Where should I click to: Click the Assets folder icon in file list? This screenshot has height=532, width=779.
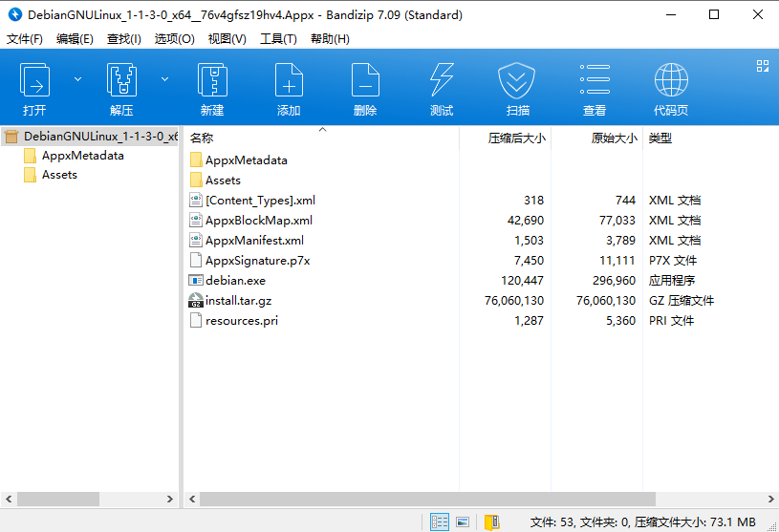pyautogui.click(x=196, y=180)
